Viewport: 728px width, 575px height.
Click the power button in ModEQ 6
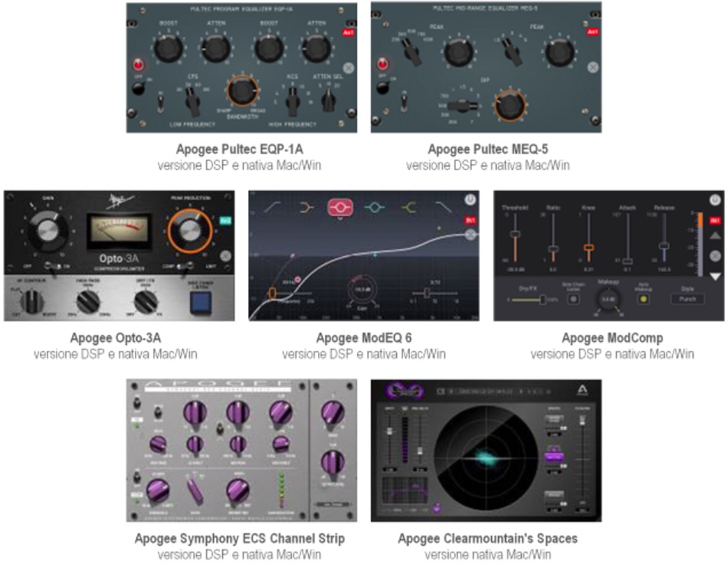(x=471, y=200)
